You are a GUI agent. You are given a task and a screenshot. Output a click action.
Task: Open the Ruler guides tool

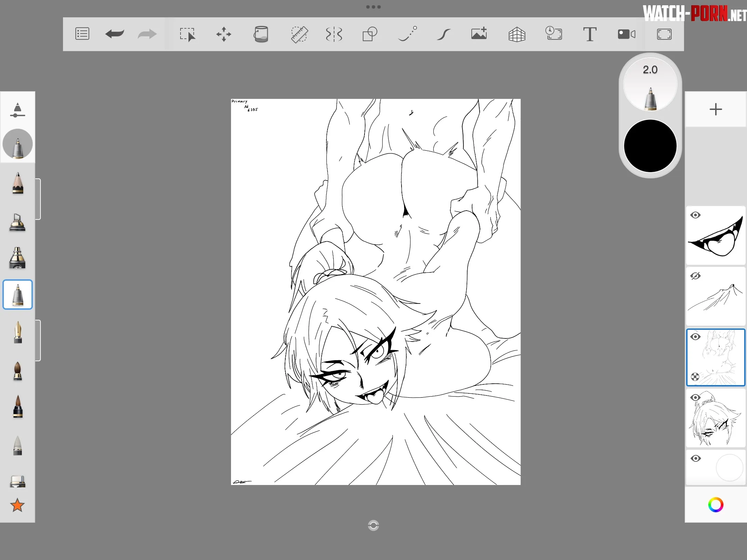(299, 34)
